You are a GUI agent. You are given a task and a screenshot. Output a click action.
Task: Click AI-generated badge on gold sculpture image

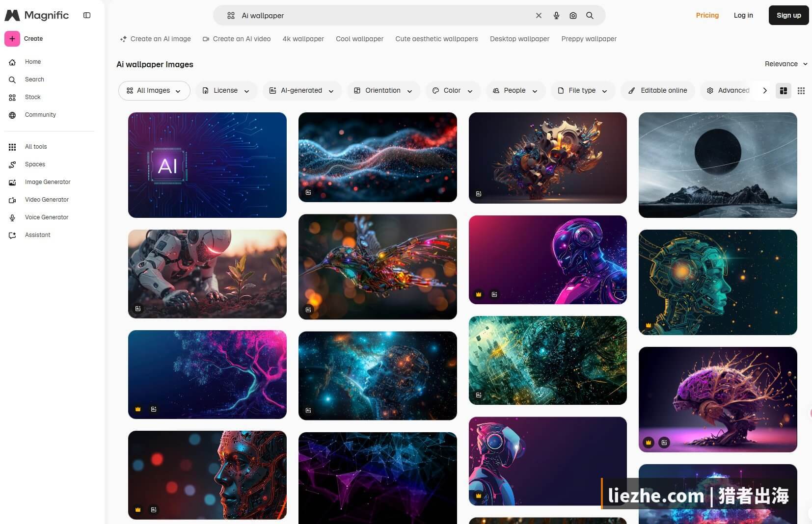pos(479,194)
